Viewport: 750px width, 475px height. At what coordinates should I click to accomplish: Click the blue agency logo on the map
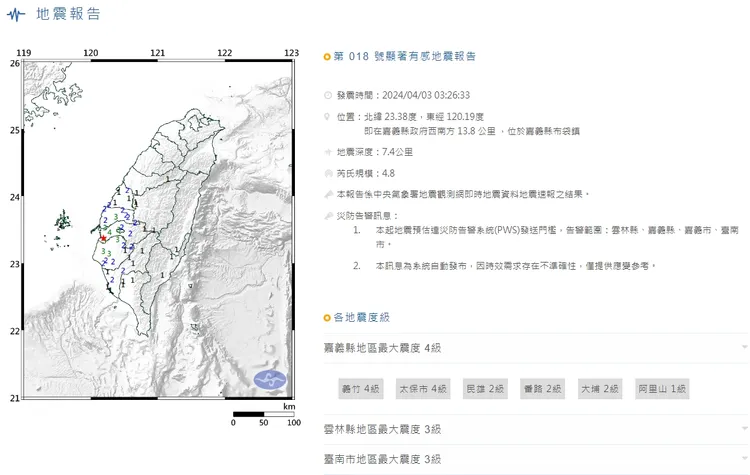[x=270, y=380]
